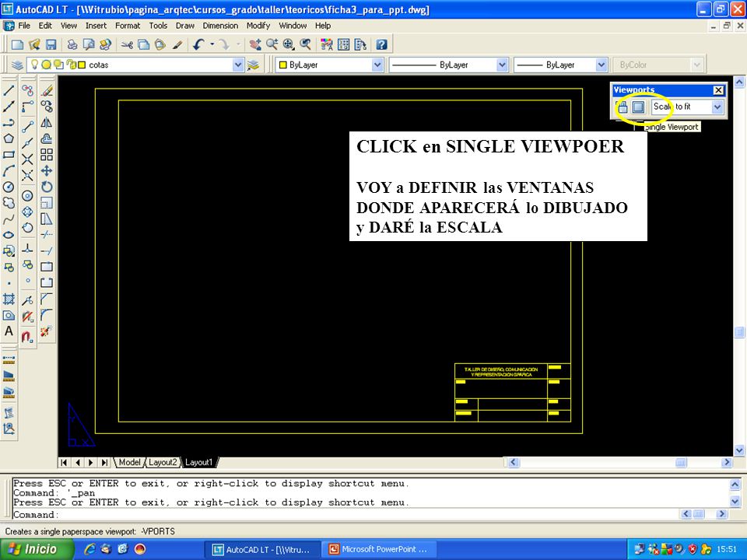Select the Explode modify tool
The width and height of the screenshot is (747, 560).
pos(47,331)
